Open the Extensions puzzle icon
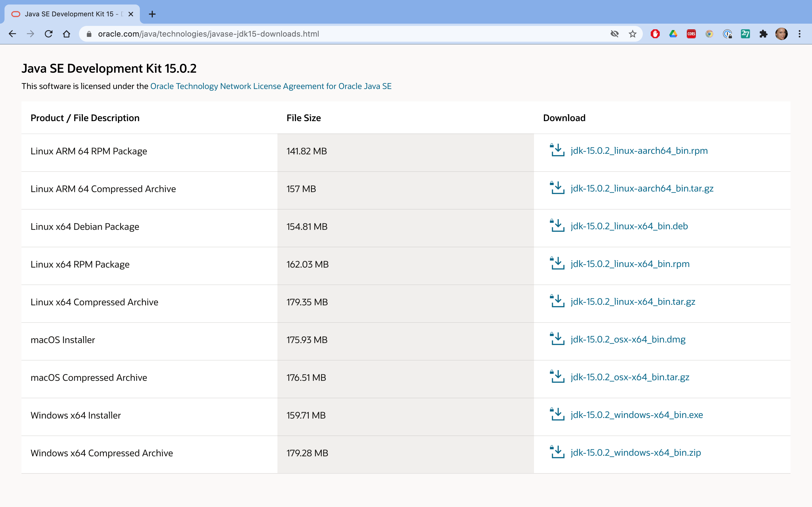Image resolution: width=812 pixels, height=507 pixels. point(763,34)
